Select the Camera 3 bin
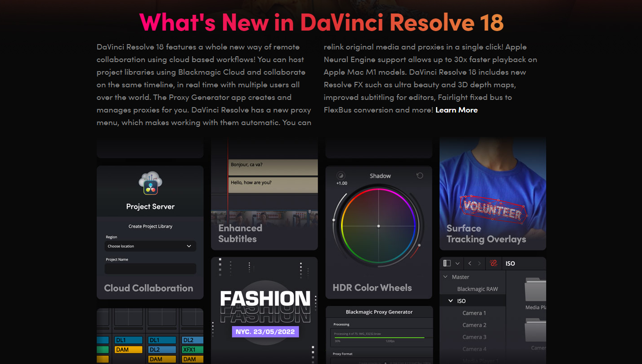Viewport: 642px width, 364px height. click(474, 337)
